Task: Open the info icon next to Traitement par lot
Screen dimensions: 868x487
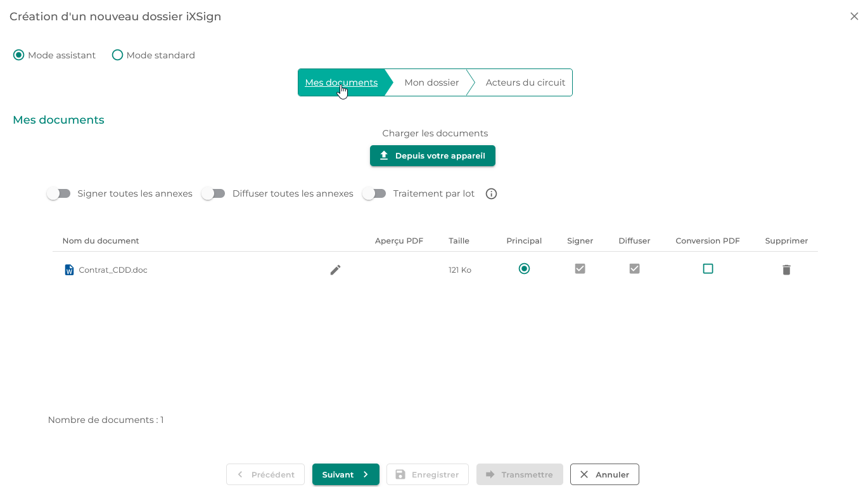Action: click(491, 194)
